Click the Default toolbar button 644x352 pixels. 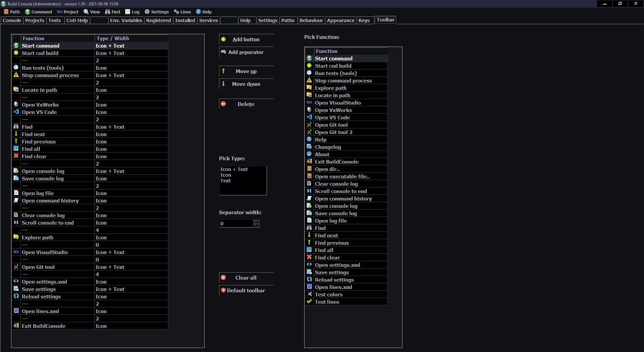tap(246, 290)
